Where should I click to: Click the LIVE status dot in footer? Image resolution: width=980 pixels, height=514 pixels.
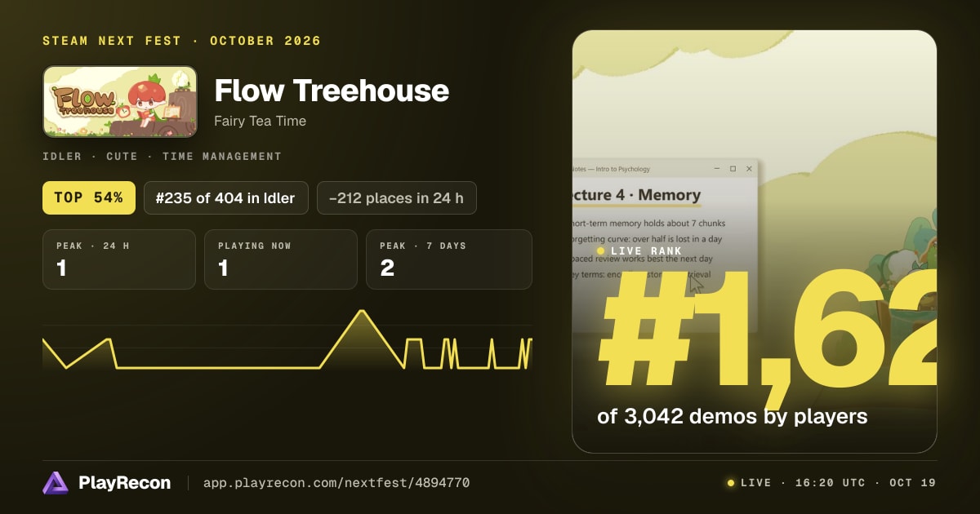[x=731, y=483]
